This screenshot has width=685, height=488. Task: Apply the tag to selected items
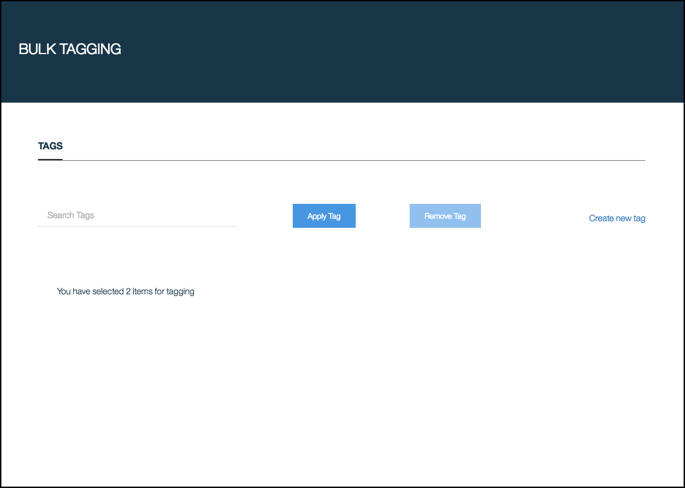(x=324, y=216)
